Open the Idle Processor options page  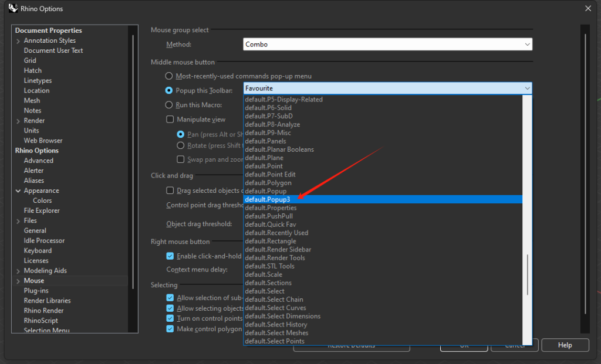click(x=44, y=240)
